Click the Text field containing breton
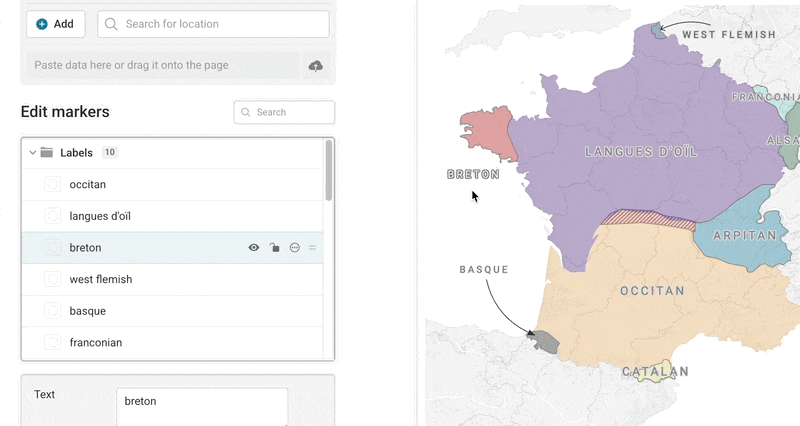 [x=202, y=406]
